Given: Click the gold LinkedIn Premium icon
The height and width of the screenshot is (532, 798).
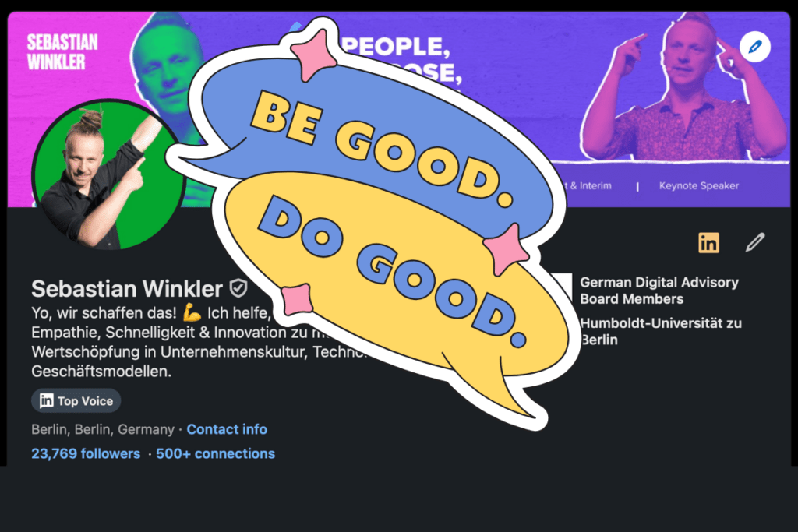Looking at the screenshot, I should (x=708, y=242).
